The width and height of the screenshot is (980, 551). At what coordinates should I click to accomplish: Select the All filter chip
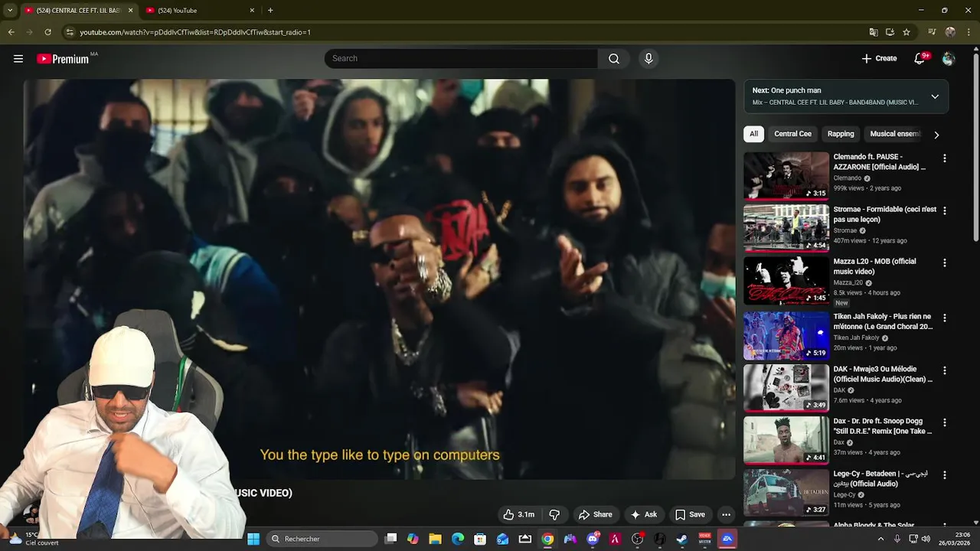click(753, 134)
